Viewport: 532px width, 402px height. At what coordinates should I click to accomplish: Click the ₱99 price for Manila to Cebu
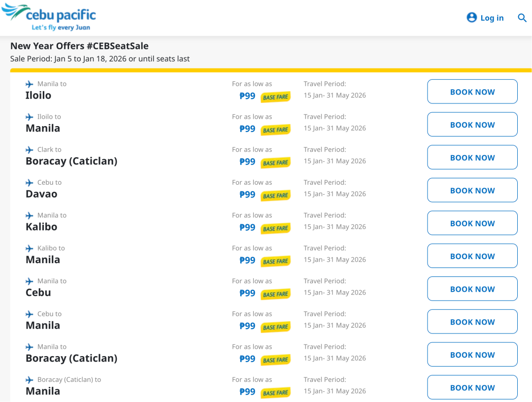[247, 293]
